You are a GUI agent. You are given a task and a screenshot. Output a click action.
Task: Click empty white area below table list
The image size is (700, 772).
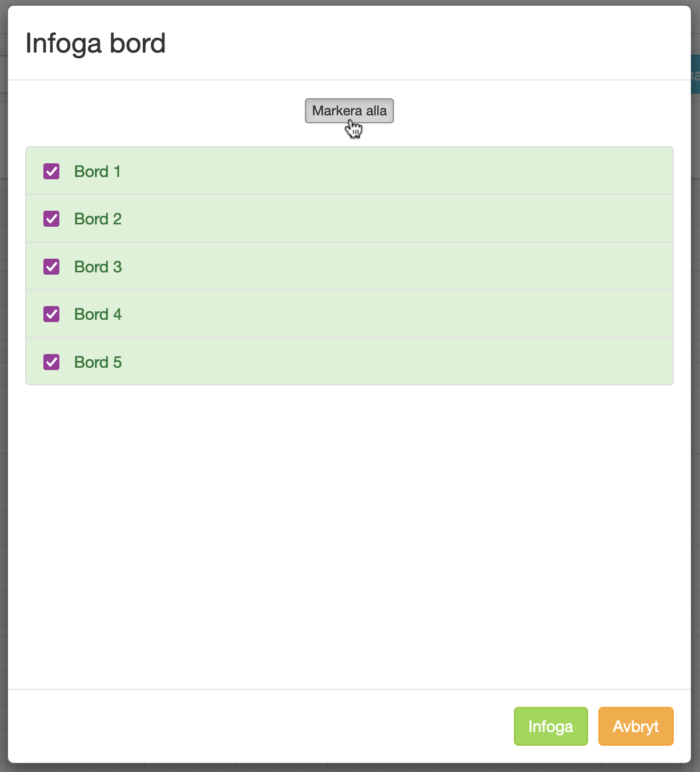[x=349, y=537]
